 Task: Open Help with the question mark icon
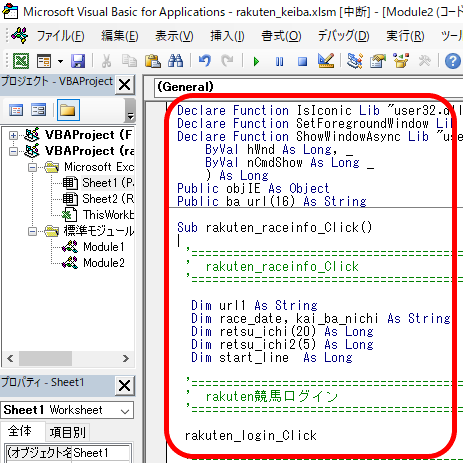[x=452, y=61]
